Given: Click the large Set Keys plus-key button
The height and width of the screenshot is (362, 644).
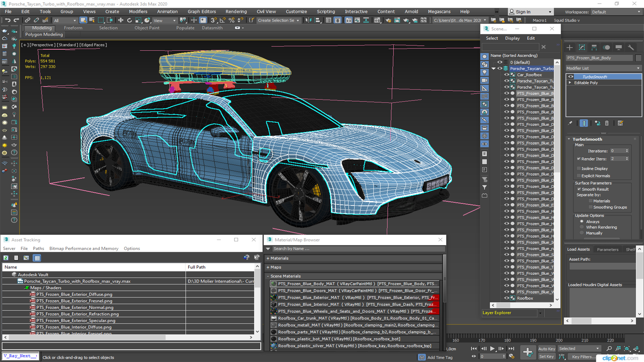Looking at the screenshot, I should click(x=528, y=352).
